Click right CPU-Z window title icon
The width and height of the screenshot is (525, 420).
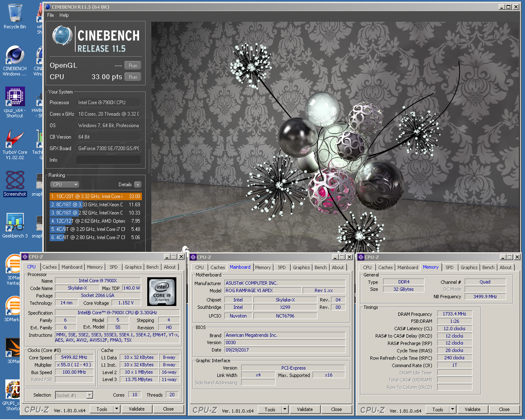(361, 257)
